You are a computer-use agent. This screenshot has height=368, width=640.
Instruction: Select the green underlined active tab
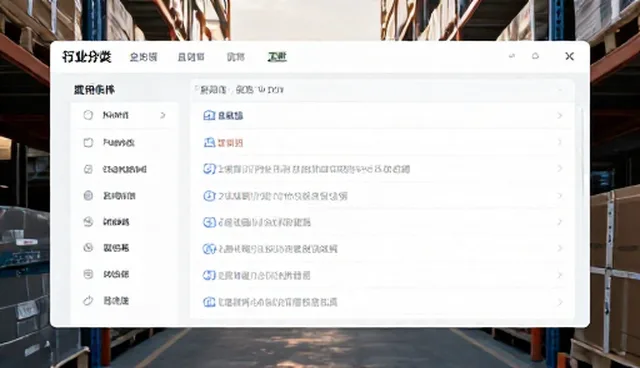[277, 57]
